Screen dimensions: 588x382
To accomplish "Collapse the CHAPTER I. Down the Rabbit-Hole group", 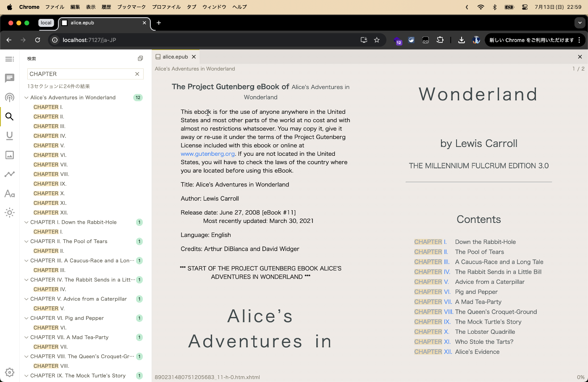I will coord(26,222).
